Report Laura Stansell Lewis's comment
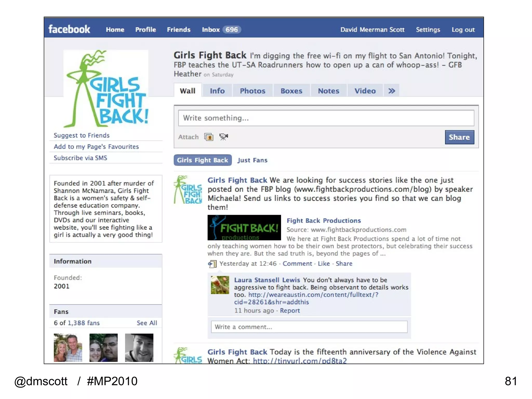 (x=290, y=311)
